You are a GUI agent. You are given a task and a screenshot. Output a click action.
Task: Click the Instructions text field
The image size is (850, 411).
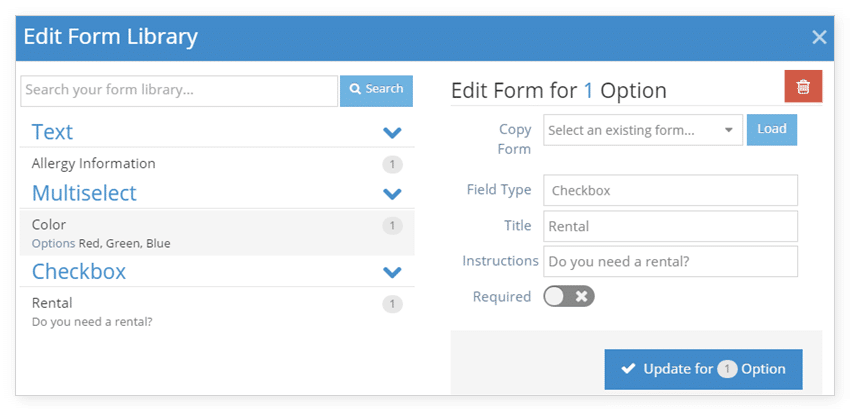coord(671,261)
